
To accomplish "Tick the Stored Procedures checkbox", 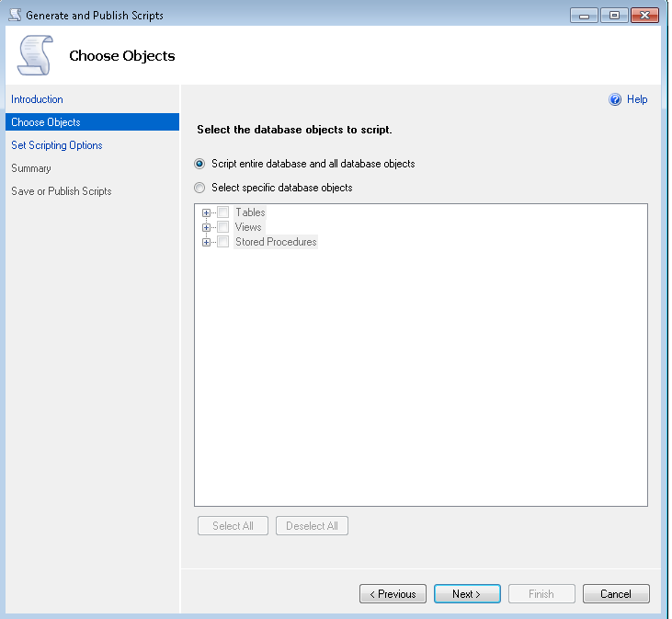I will [x=222, y=242].
